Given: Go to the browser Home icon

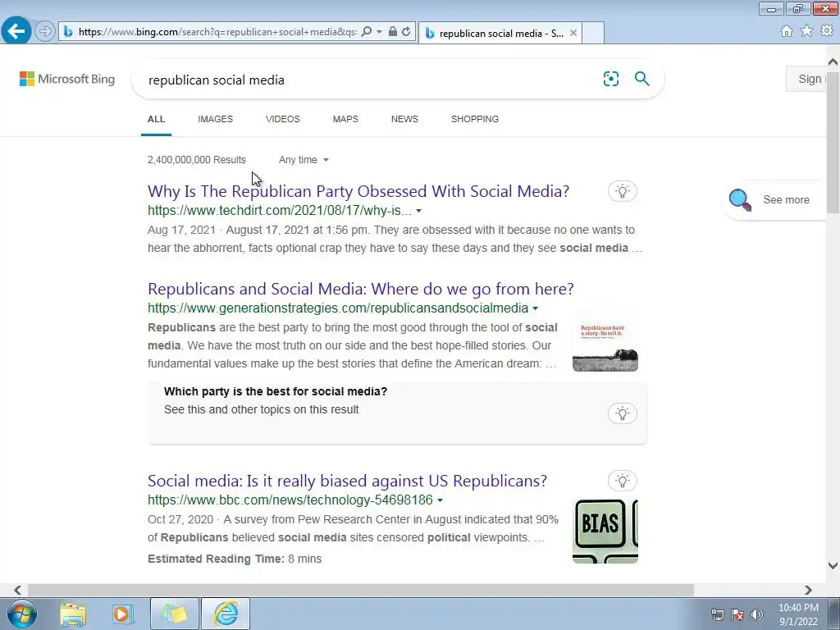Looking at the screenshot, I should (787, 31).
